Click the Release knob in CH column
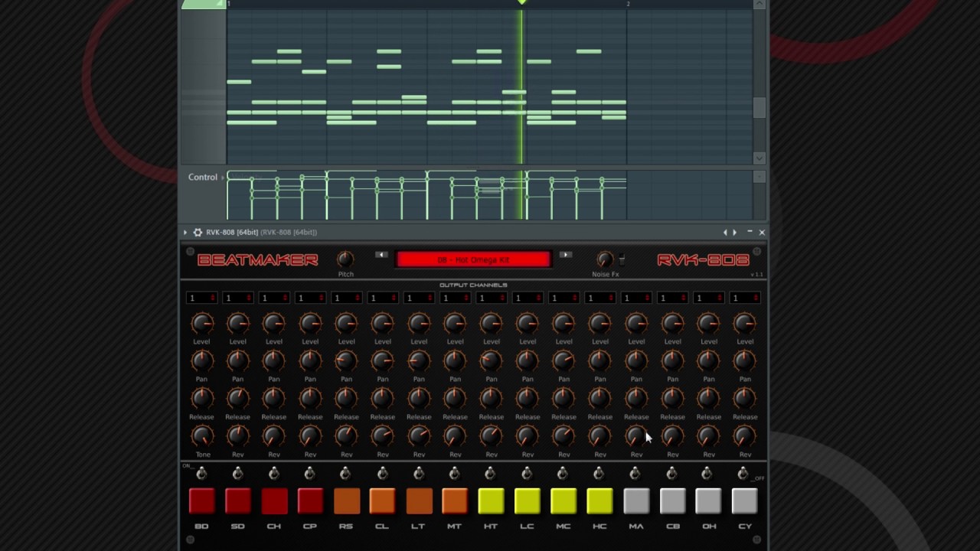Viewport: 980px width, 551px height. coord(274,398)
